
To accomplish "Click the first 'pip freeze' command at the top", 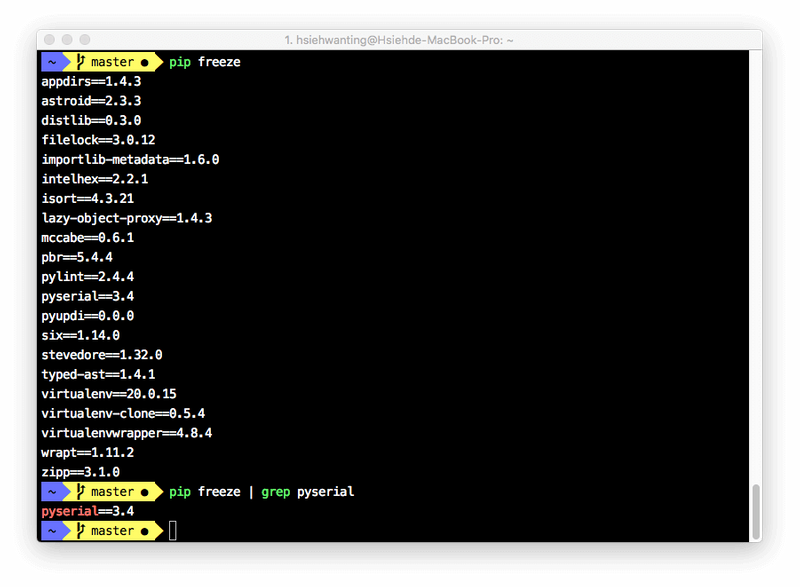I will (205, 62).
